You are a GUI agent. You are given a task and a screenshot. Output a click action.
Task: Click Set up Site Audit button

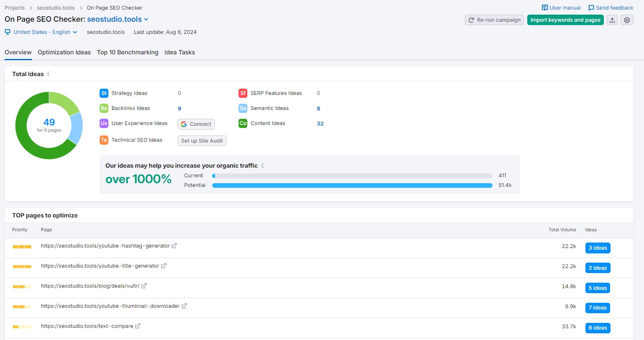(x=202, y=141)
